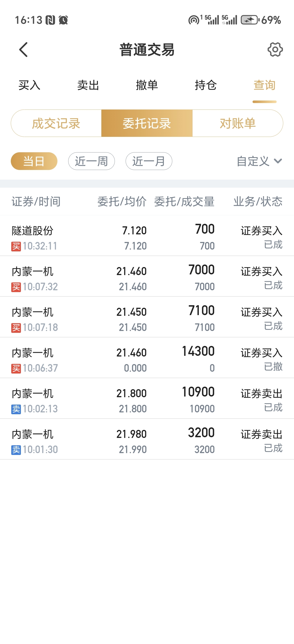
Task: Select the 近一月 date filter
Action: 149,161
